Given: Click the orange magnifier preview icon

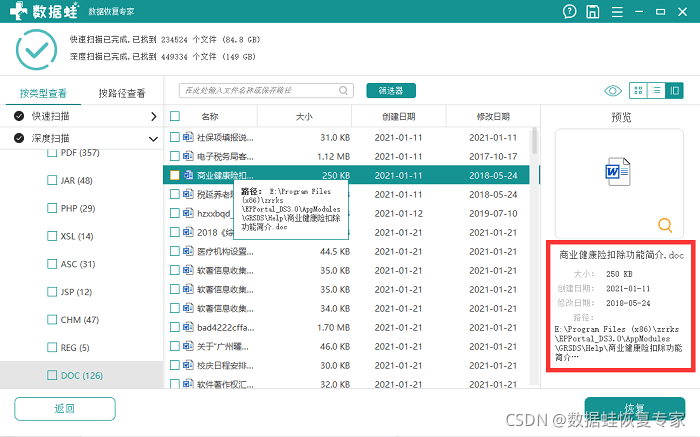Looking at the screenshot, I should pos(665,225).
